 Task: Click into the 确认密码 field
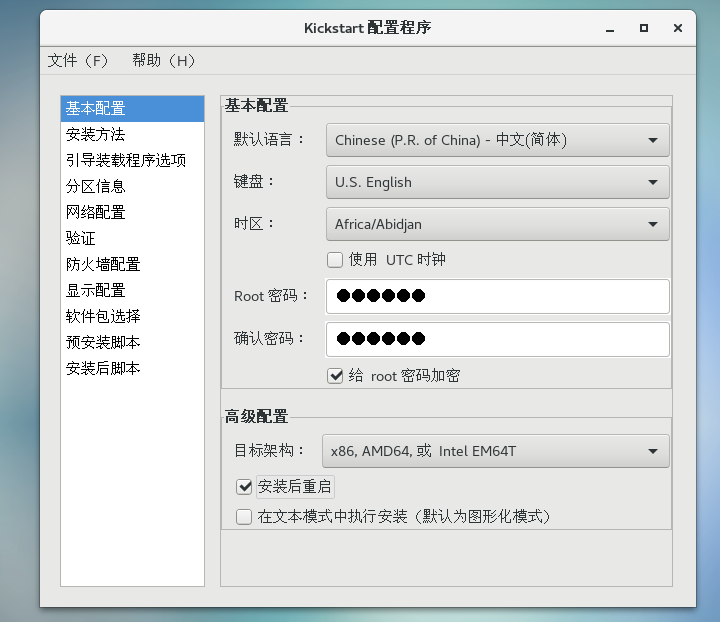(497, 339)
